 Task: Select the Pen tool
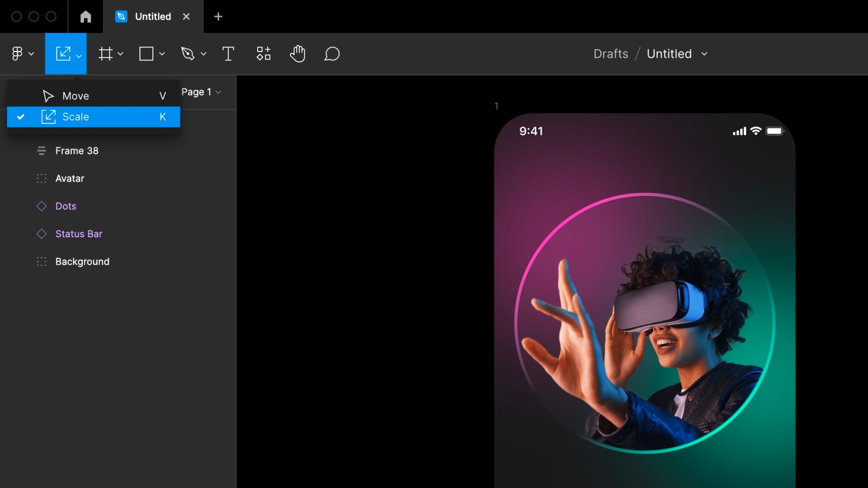coord(188,54)
